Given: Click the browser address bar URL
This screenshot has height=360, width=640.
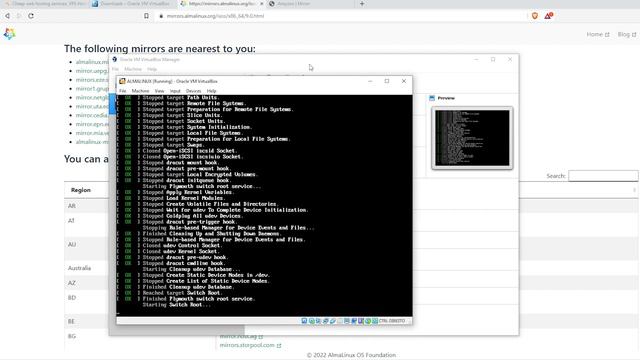Looking at the screenshot, I should pyautogui.click(x=215, y=16).
